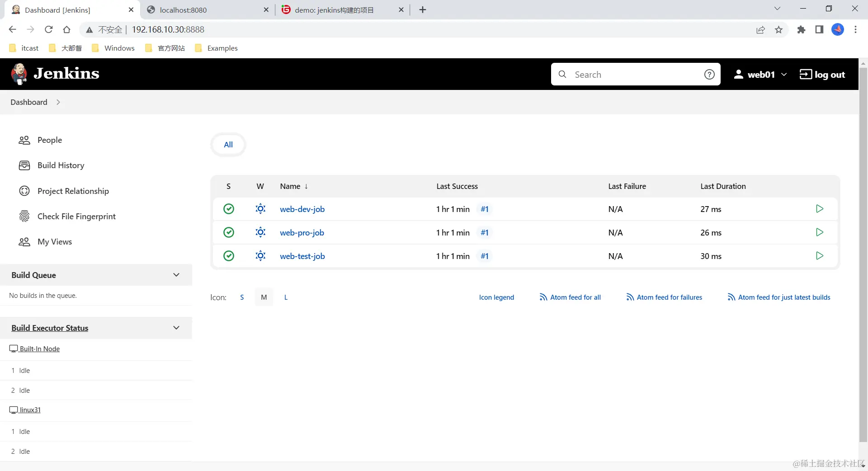868x471 pixels.
Task: Open the web-dev-job project link
Action: (302, 209)
